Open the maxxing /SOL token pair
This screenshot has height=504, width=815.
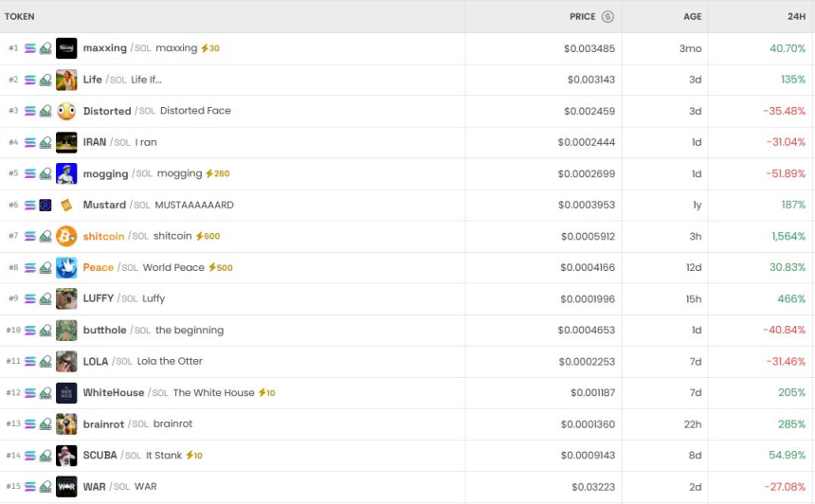(x=117, y=48)
